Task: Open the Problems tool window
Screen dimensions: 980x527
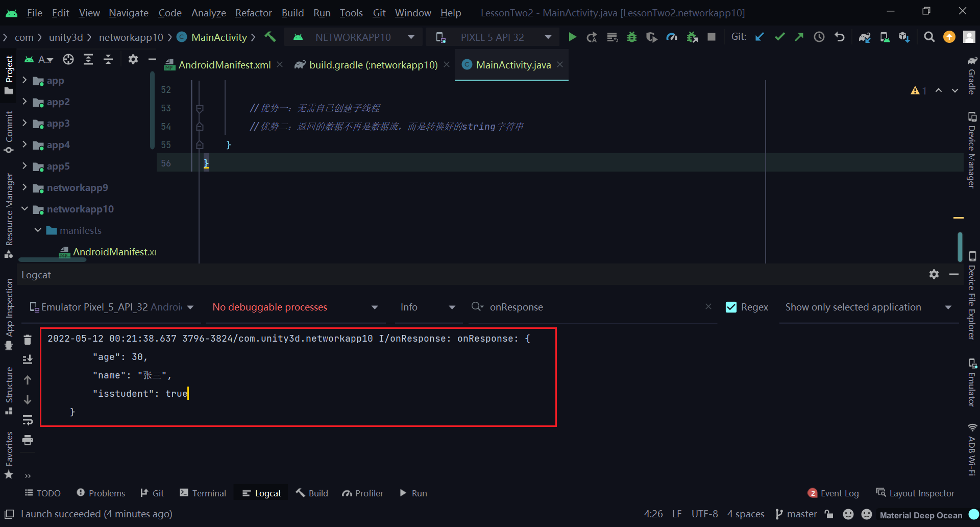Action: tap(101, 493)
